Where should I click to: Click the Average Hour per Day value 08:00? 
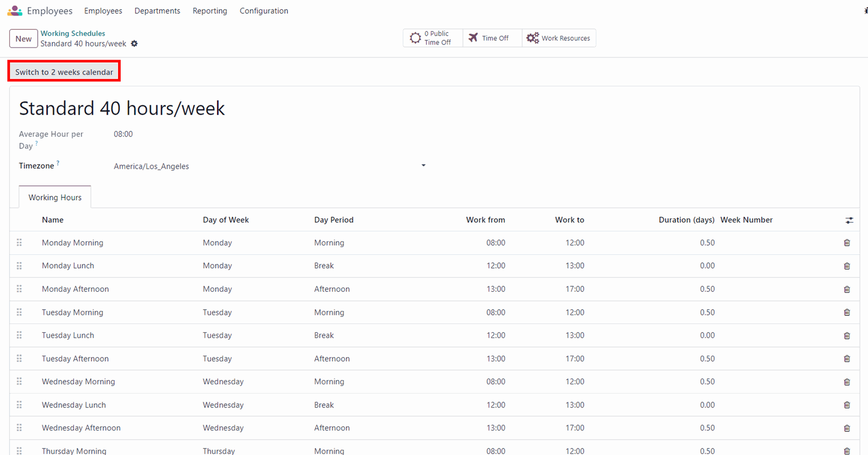click(123, 134)
